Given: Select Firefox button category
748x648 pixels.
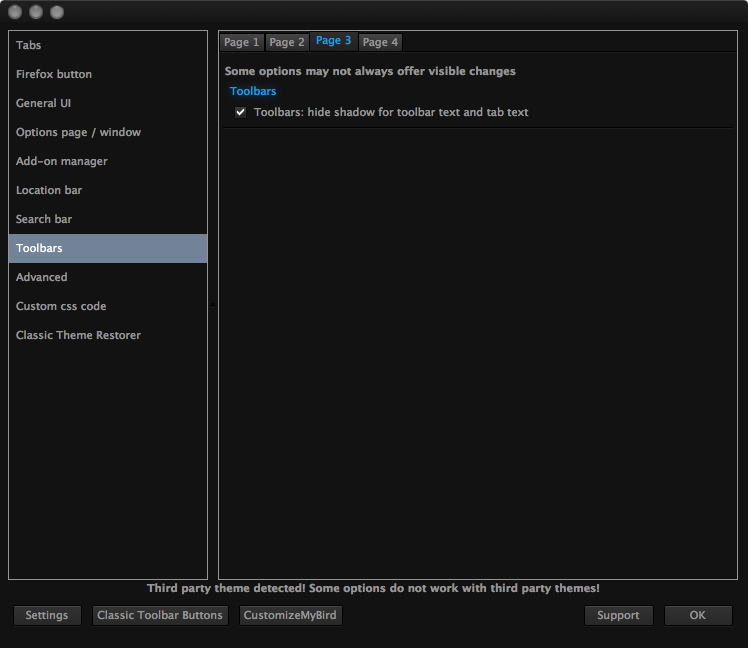Looking at the screenshot, I should tap(108, 74).
